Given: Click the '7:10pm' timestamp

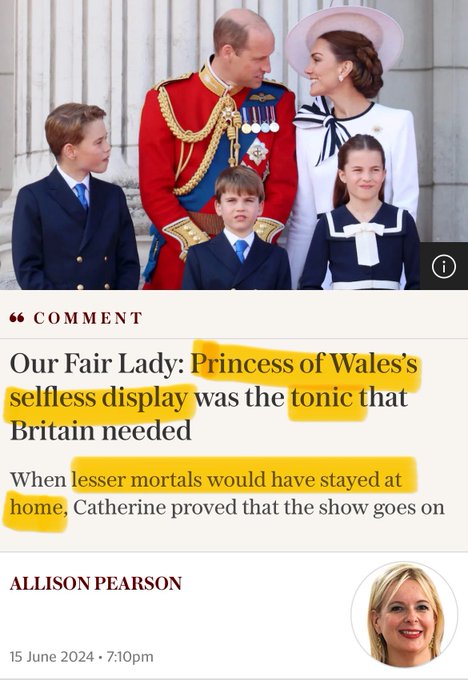Looking at the screenshot, I should [x=130, y=657].
